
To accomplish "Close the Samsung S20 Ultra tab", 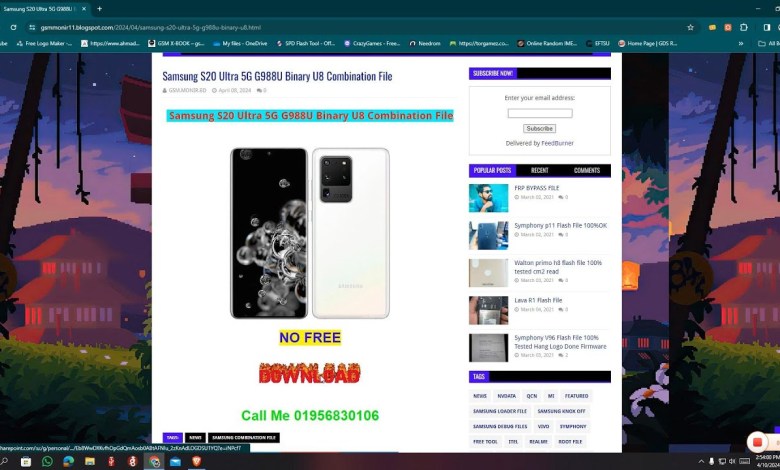I will [84, 8].
